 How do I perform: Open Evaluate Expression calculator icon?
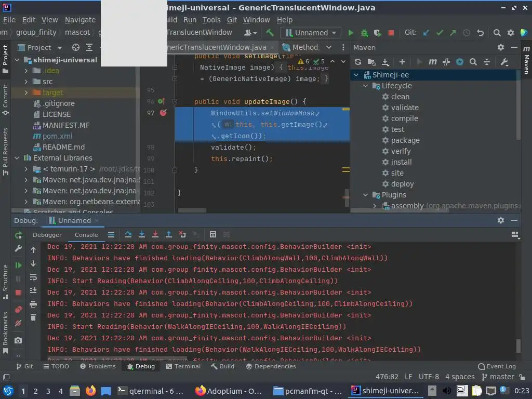coord(212,234)
